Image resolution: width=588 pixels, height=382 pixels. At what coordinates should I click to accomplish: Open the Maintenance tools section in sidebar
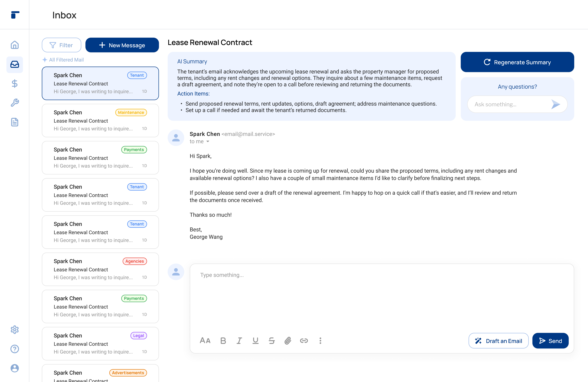15,103
